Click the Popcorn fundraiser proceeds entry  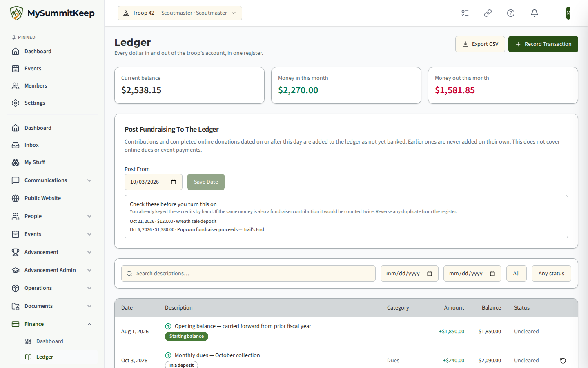(197, 229)
